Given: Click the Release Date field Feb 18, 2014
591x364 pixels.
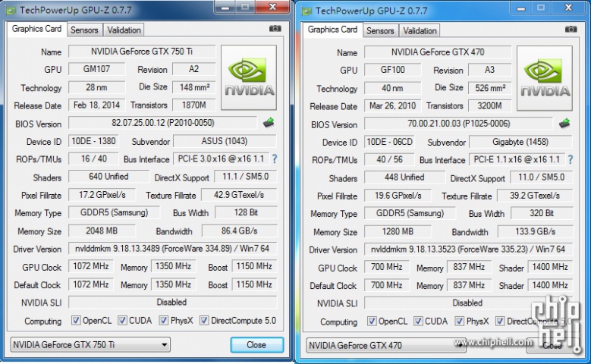Looking at the screenshot, I should pyautogui.click(x=96, y=105).
